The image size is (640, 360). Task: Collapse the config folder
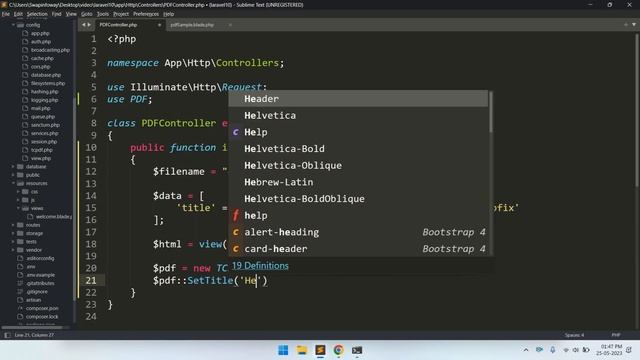pos(13,25)
